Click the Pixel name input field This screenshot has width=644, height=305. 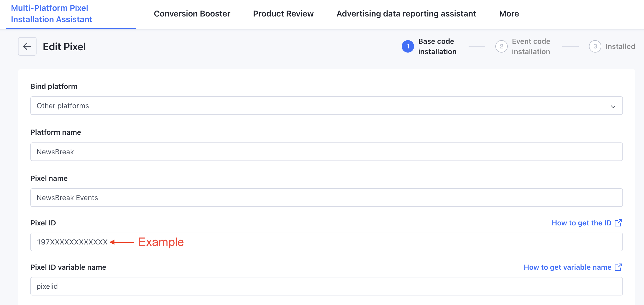[x=326, y=198]
